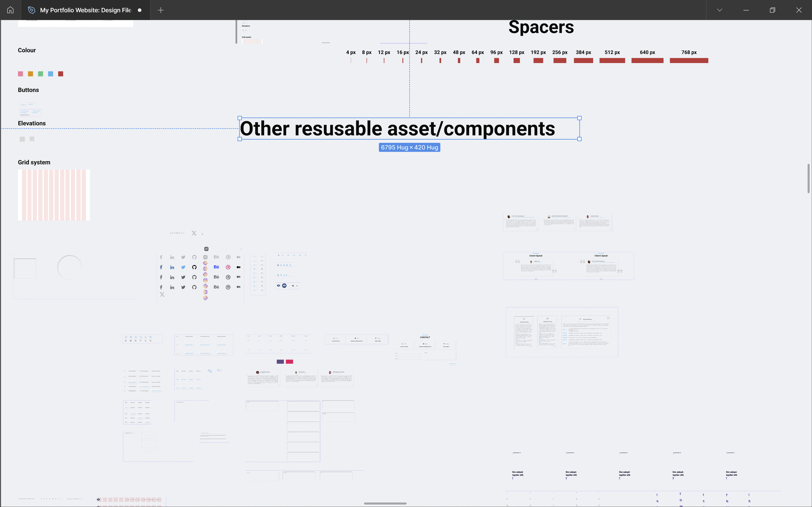Open a new tab with plus icon
The height and width of the screenshot is (507, 812).
point(161,10)
